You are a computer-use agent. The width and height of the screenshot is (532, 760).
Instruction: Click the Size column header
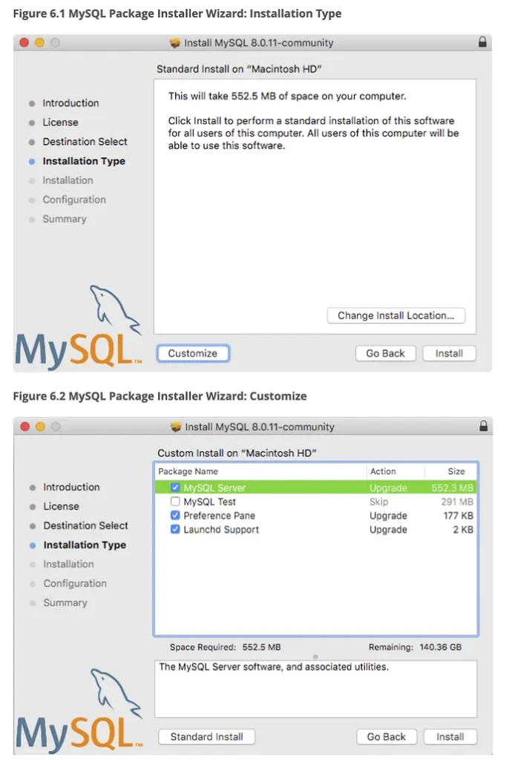[456, 471]
